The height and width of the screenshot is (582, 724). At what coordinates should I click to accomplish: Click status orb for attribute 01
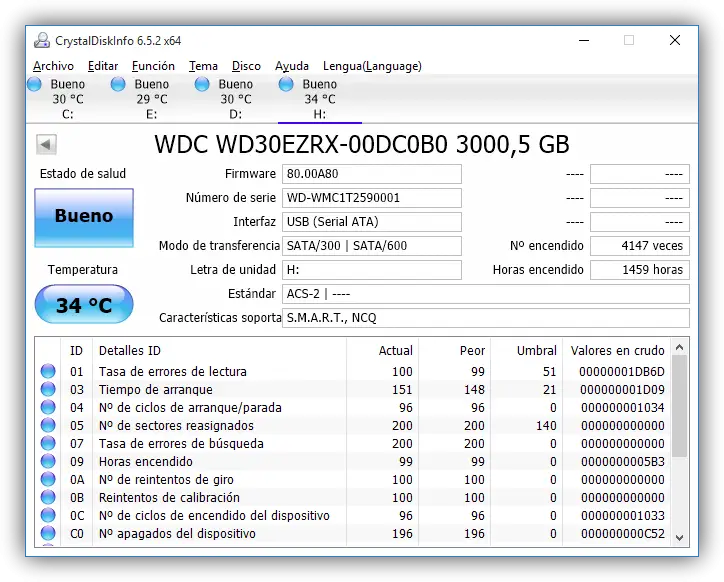point(48,371)
